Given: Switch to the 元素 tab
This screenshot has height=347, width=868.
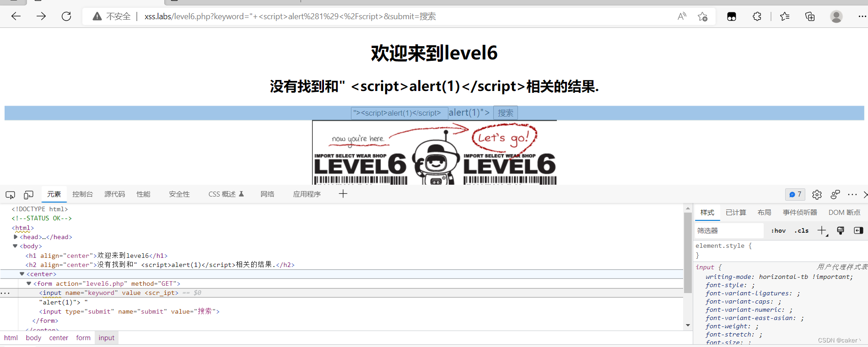Looking at the screenshot, I should pyautogui.click(x=54, y=194).
